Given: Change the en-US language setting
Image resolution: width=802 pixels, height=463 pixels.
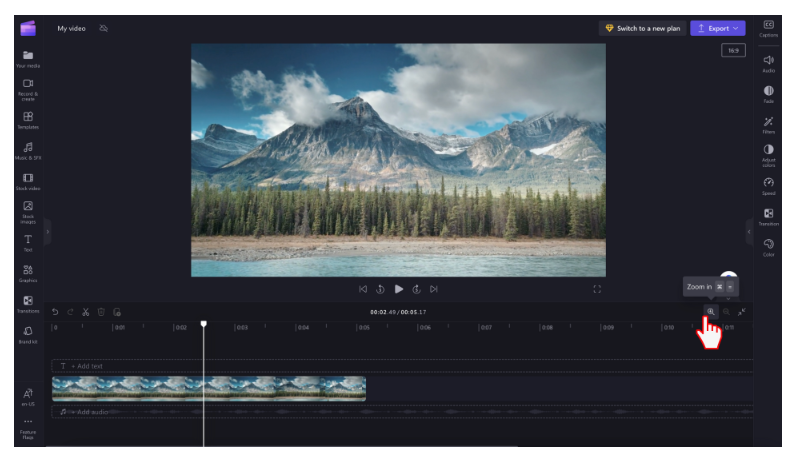Looking at the screenshot, I should click(28, 397).
